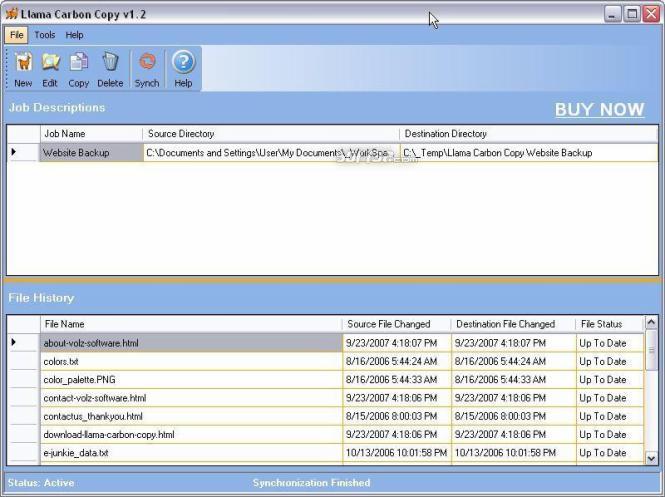Click the Copy job toolbar icon
Screen dimensions: 665x497
(x=78, y=69)
